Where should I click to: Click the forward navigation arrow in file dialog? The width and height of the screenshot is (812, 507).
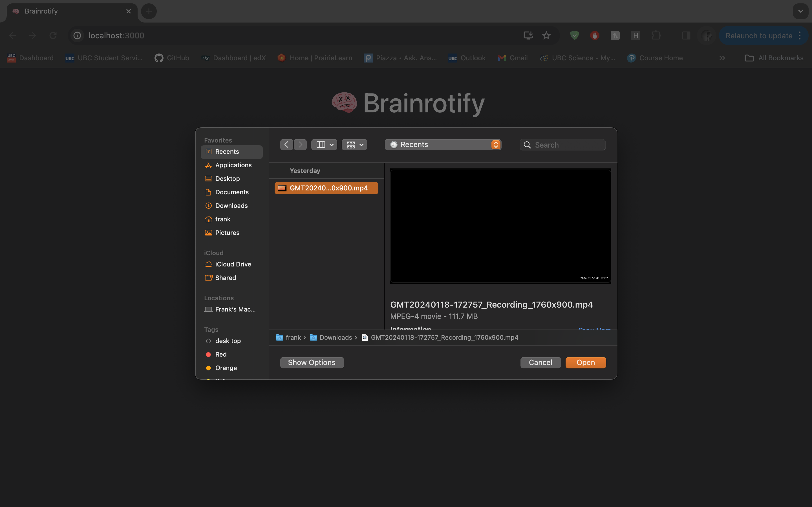[300, 144]
